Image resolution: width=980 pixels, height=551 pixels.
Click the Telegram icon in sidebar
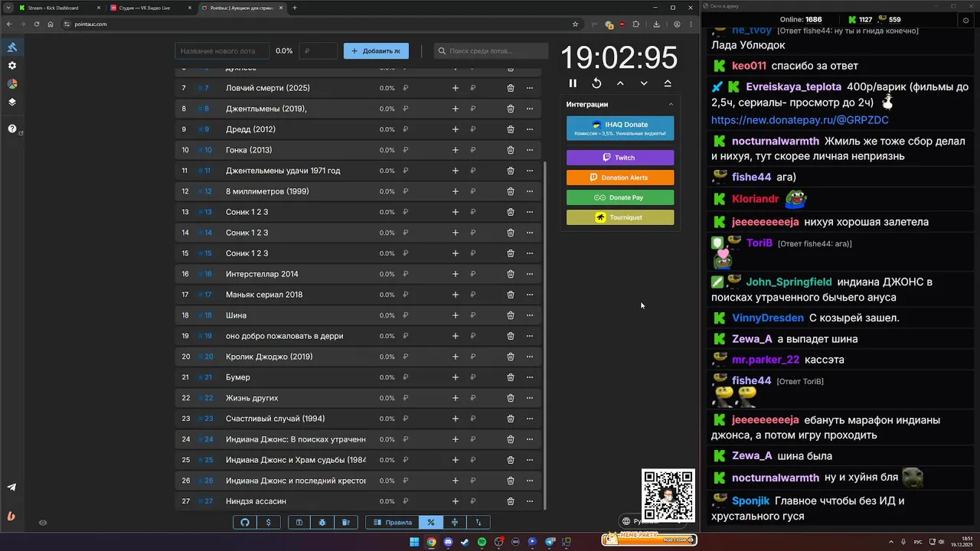coord(12,487)
